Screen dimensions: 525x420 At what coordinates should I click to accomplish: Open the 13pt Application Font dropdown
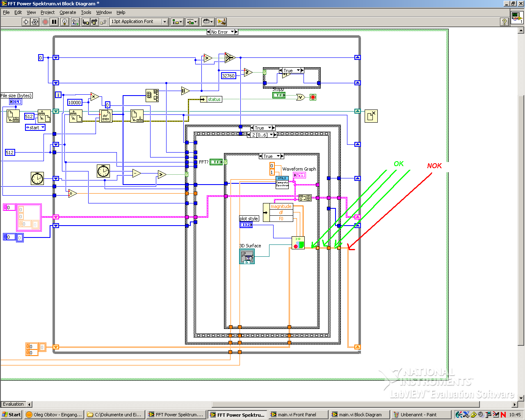tap(139, 22)
